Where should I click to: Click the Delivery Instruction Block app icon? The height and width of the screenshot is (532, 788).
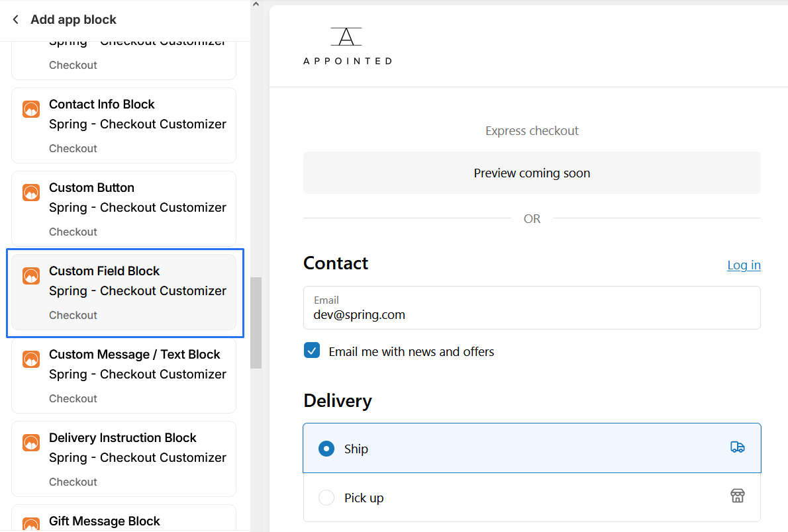pyautogui.click(x=30, y=442)
